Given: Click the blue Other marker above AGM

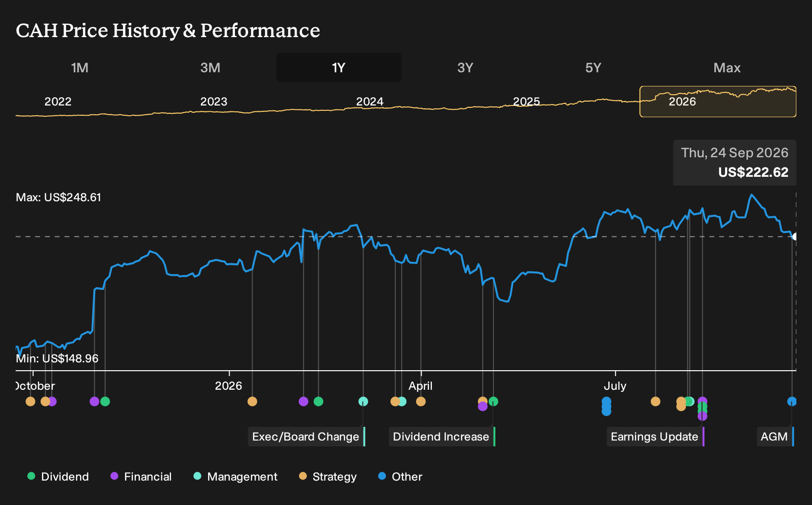Looking at the screenshot, I should (792, 401).
